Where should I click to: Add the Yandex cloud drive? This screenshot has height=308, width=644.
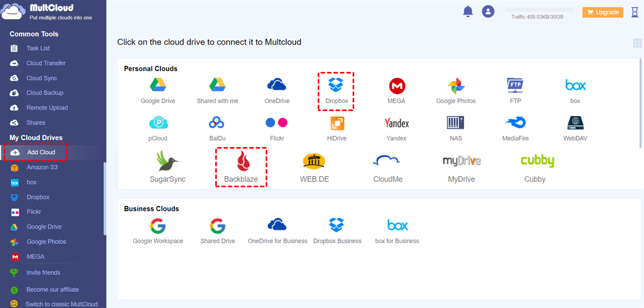pyautogui.click(x=397, y=128)
